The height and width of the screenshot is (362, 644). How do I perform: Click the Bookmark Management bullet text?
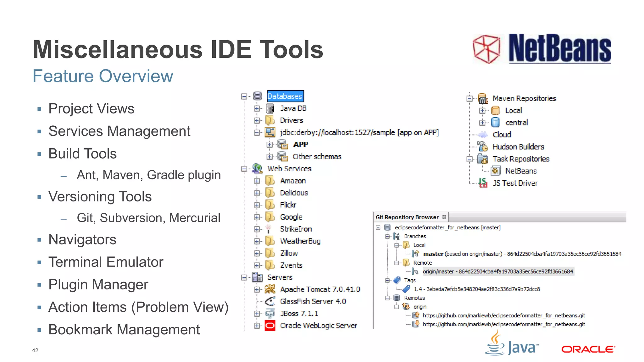tap(124, 330)
